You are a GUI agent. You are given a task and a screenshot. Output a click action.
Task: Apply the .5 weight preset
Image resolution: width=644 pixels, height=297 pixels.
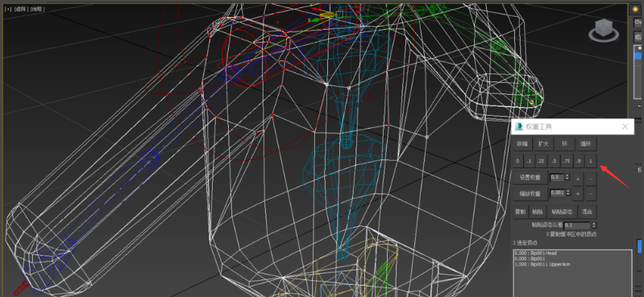click(x=554, y=161)
